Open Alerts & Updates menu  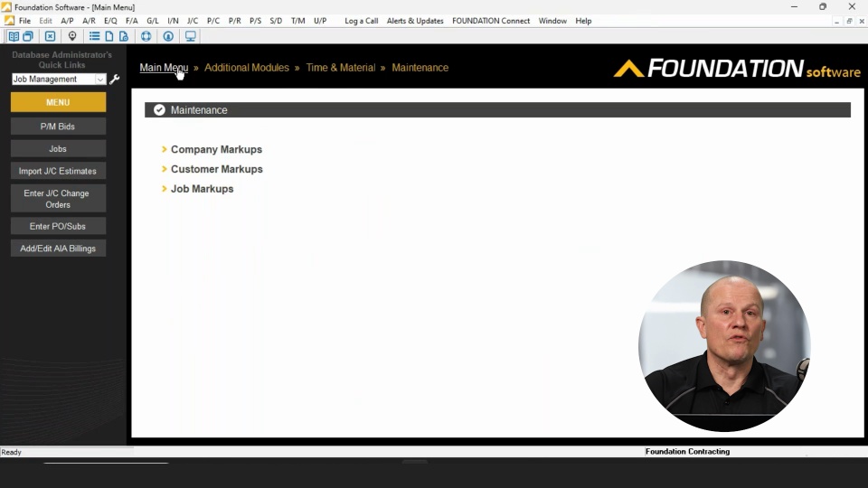tap(415, 21)
